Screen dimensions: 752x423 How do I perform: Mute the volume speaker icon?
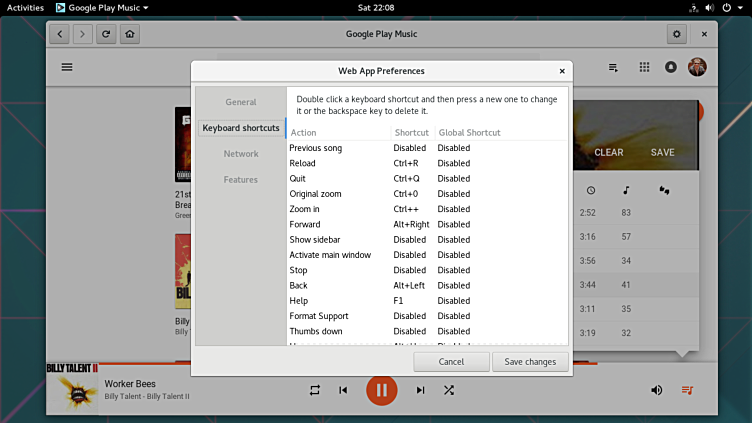[x=656, y=390]
